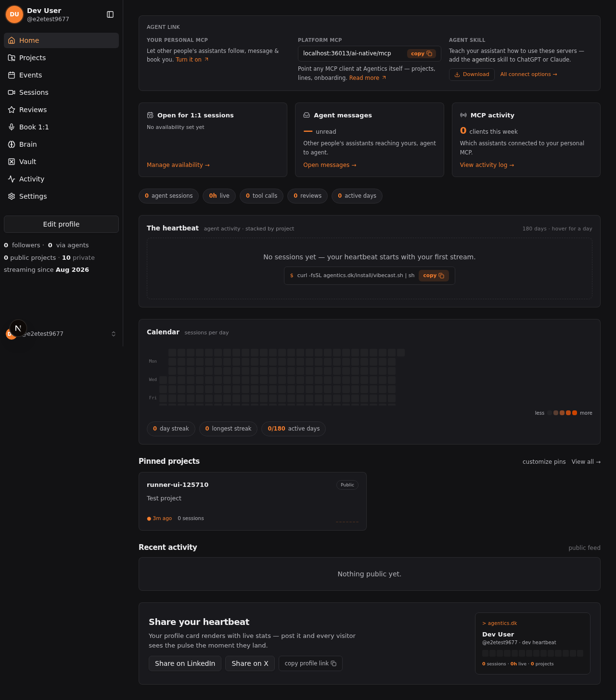Image resolution: width=616 pixels, height=700 pixels.
Task: Click the copy profile link button
Action: pos(310,663)
